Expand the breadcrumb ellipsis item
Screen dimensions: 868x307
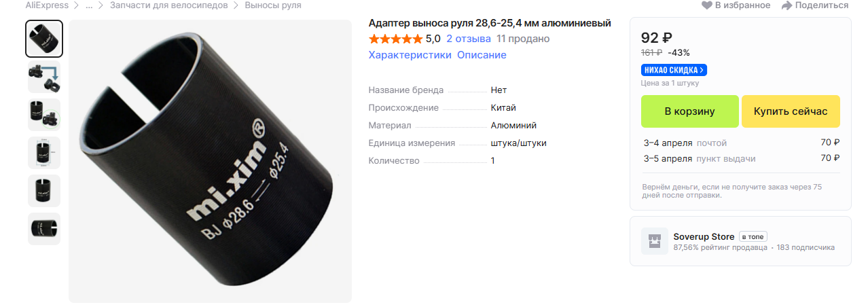89,5
